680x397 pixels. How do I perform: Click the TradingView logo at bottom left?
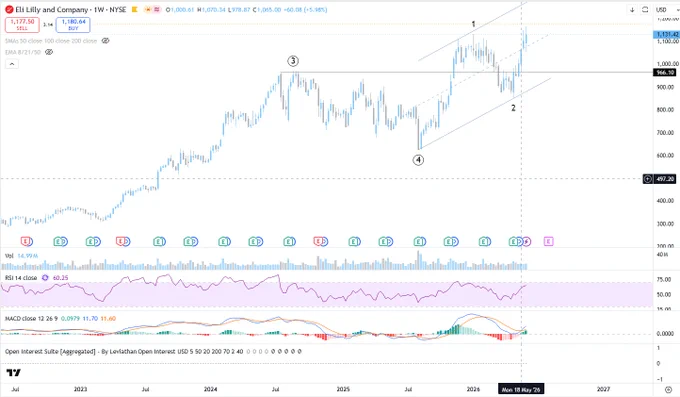(x=13, y=373)
